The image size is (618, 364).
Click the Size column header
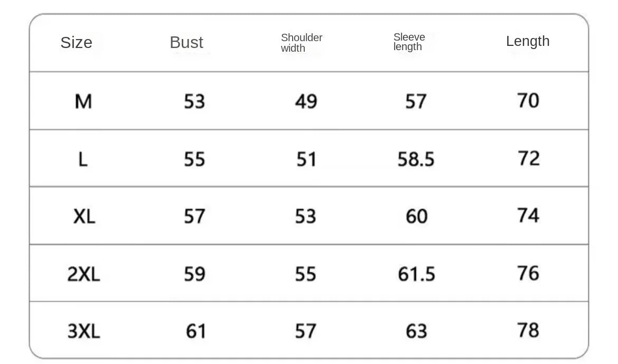76,43
